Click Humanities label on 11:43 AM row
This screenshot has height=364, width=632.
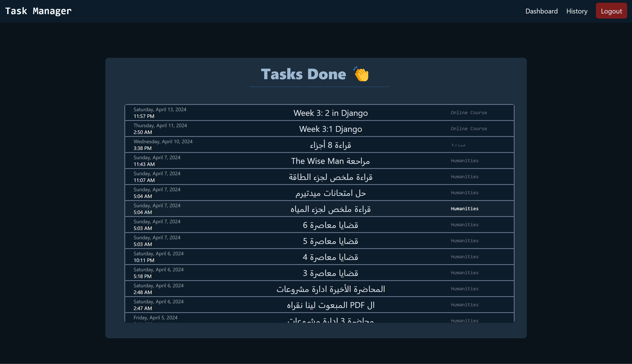464,161
